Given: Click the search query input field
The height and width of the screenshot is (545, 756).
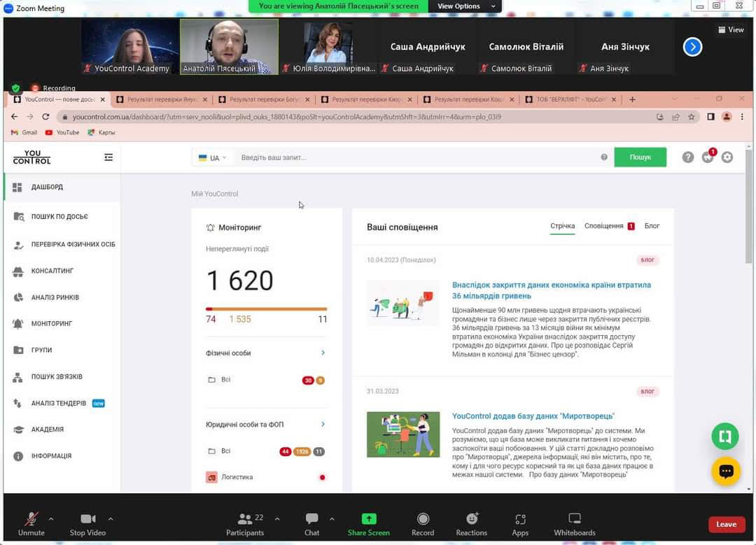Looking at the screenshot, I should tap(419, 157).
